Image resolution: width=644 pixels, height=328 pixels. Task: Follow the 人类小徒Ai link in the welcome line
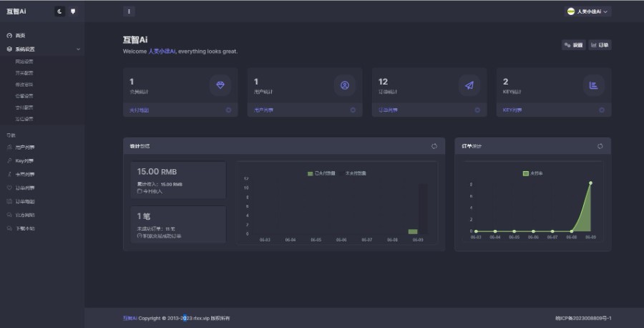pyautogui.click(x=162, y=52)
